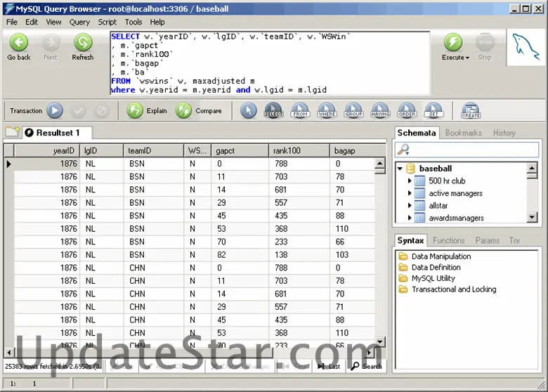This screenshot has height=392, width=548.
Task: Click the Stop query icon
Action: pyautogui.click(x=485, y=43)
